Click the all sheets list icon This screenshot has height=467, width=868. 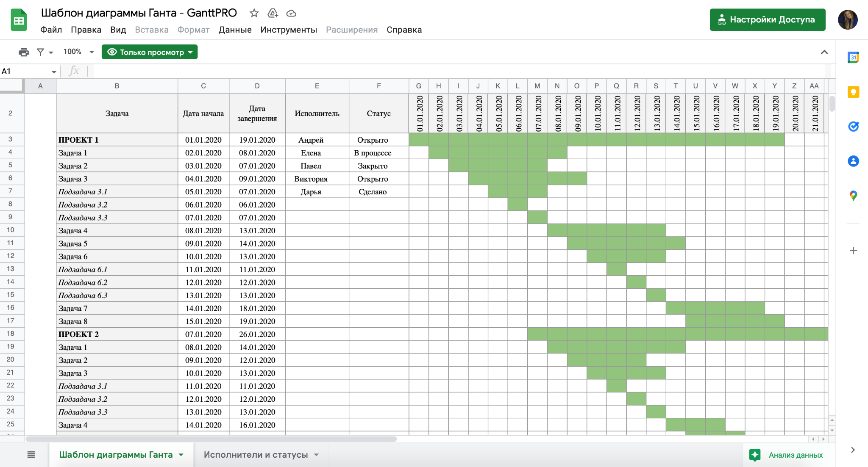pyautogui.click(x=31, y=455)
